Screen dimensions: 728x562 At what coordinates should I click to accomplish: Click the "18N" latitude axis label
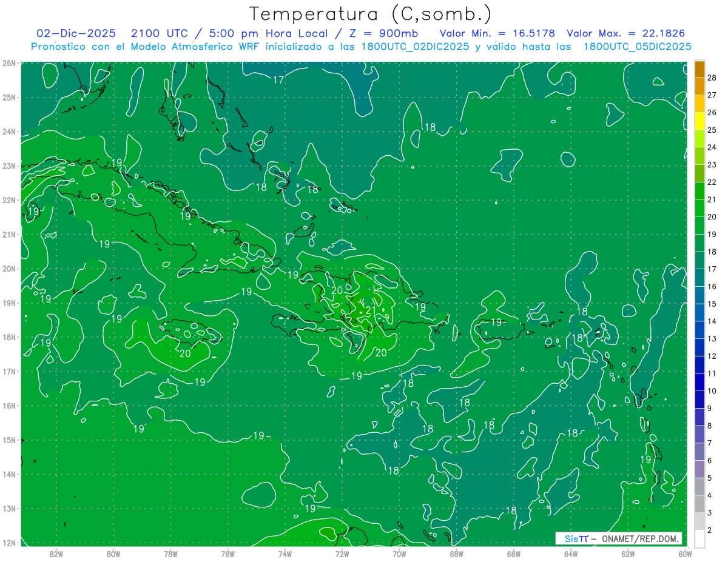pyautogui.click(x=9, y=337)
